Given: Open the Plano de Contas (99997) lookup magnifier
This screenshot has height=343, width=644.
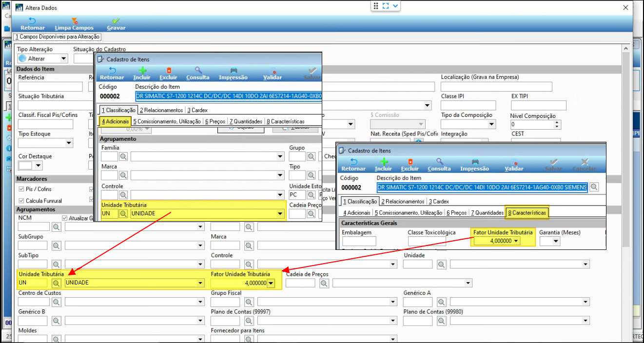Looking at the screenshot, I should (249, 321).
